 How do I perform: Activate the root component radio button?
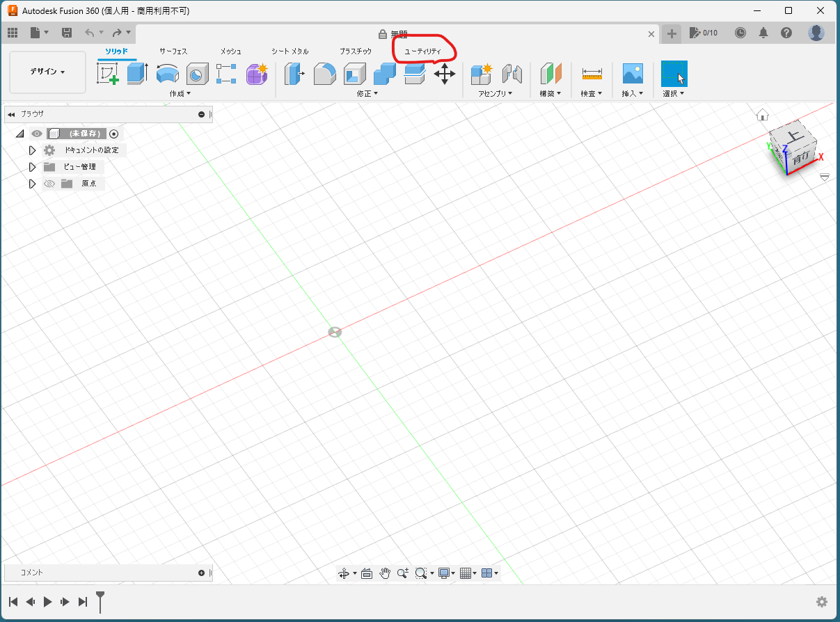(114, 134)
